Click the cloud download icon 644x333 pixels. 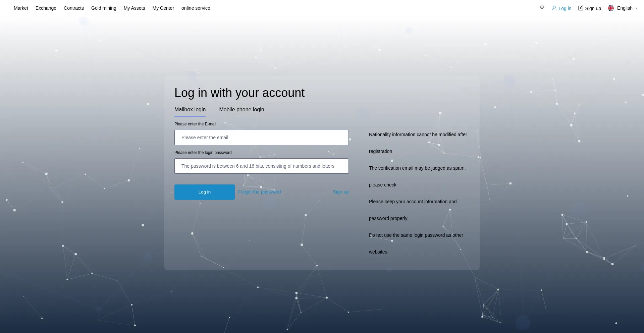542,7
